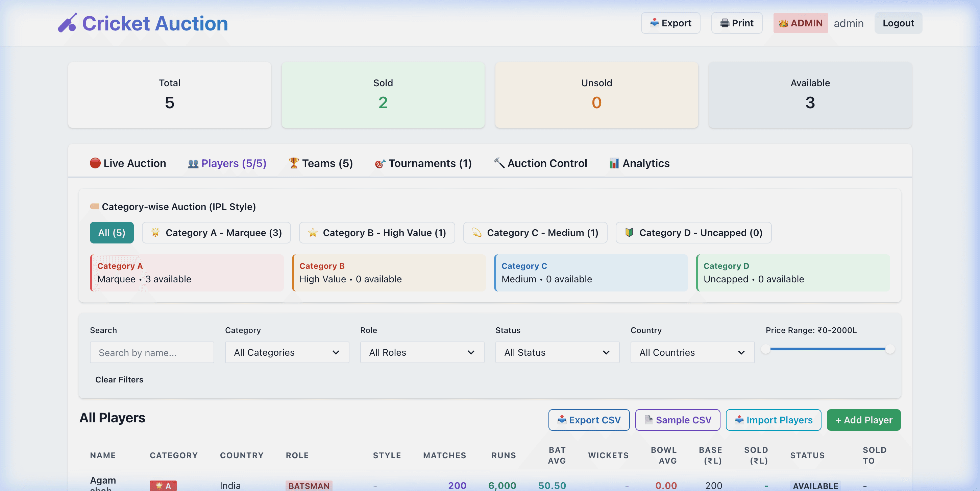The height and width of the screenshot is (491, 980).
Task: Click the bar chart Analytics icon
Action: 614,163
